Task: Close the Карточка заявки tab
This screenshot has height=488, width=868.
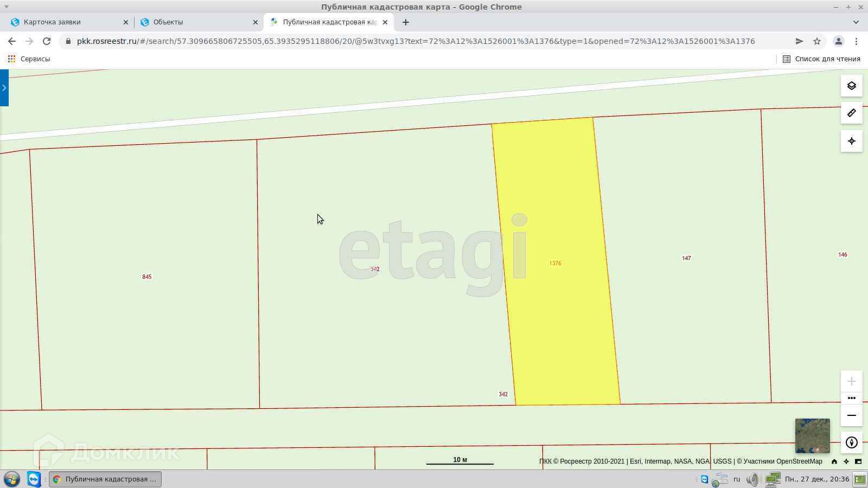Action: pyautogui.click(x=126, y=22)
